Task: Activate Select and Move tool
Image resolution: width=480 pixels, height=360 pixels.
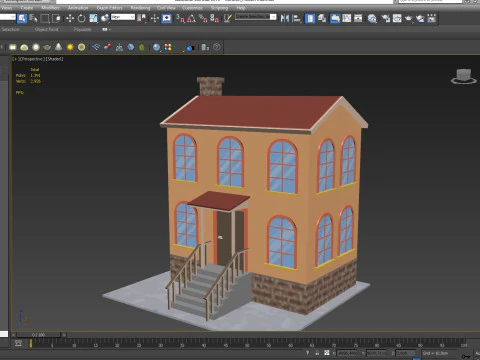Action: point(70,18)
